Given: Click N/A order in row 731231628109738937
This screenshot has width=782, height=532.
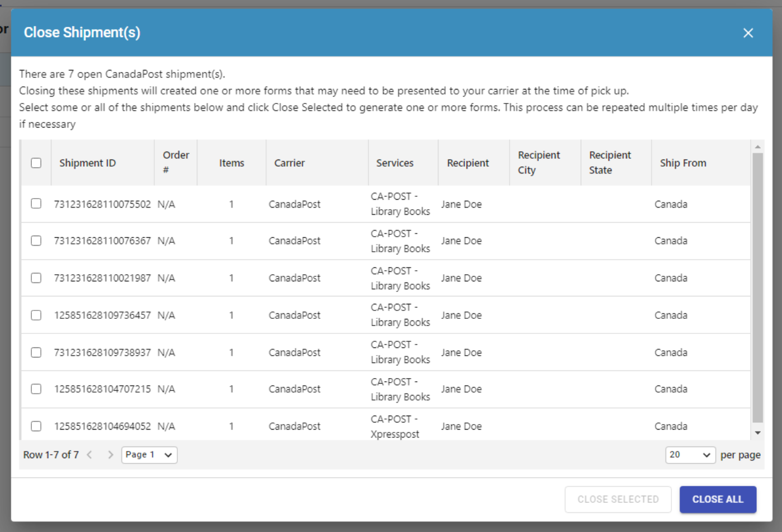Looking at the screenshot, I should pyautogui.click(x=166, y=352).
